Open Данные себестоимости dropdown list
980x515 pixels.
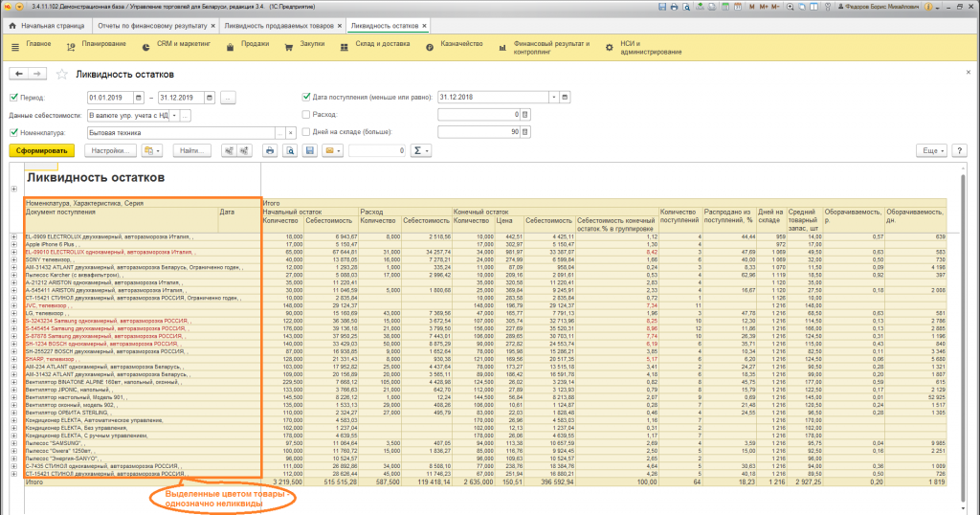[174, 115]
